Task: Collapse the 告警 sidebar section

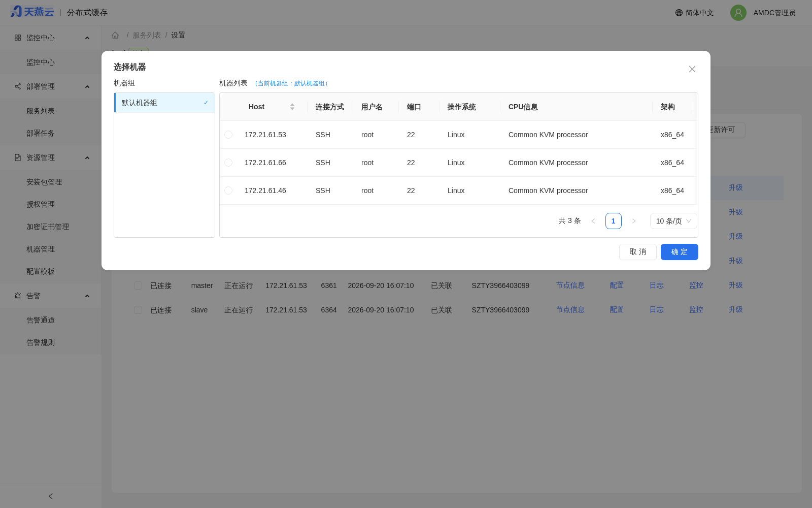Action: [87, 296]
